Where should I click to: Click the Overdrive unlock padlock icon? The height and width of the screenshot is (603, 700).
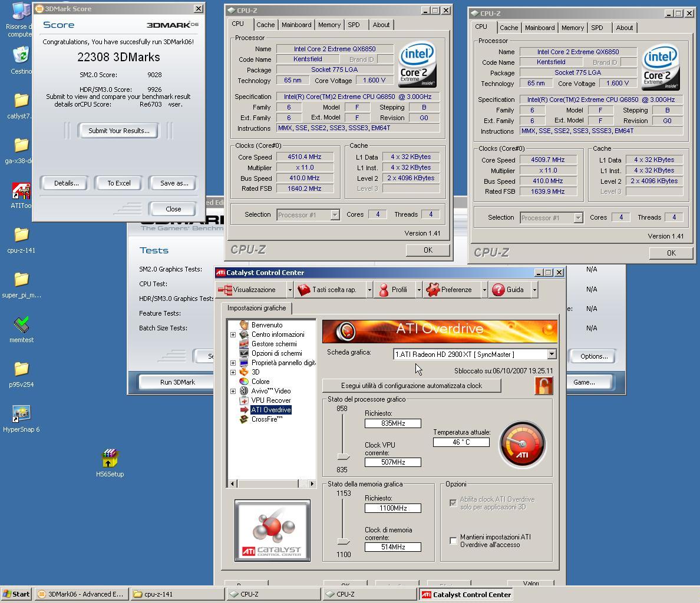pyautogui.click(x=543, y=386)
